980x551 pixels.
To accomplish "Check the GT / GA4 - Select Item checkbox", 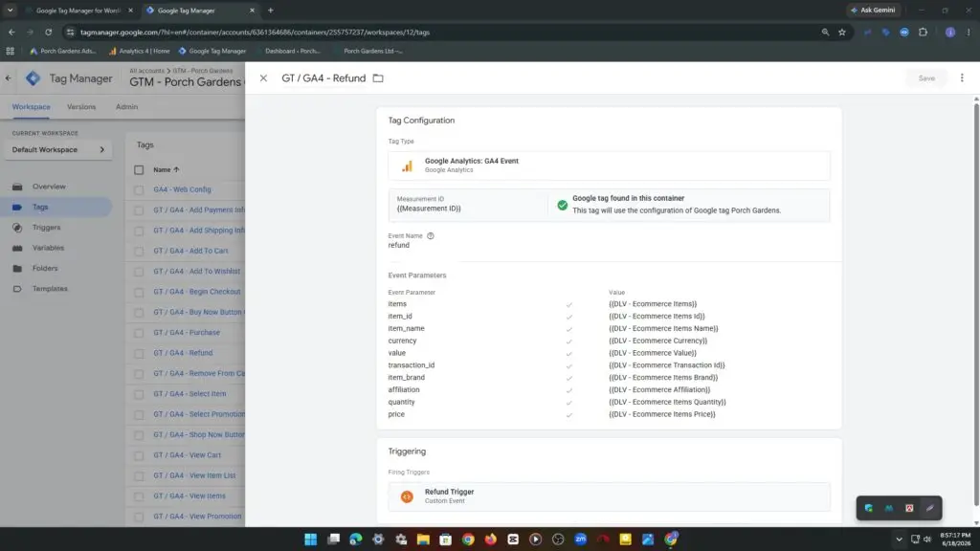I will (139, 394).
